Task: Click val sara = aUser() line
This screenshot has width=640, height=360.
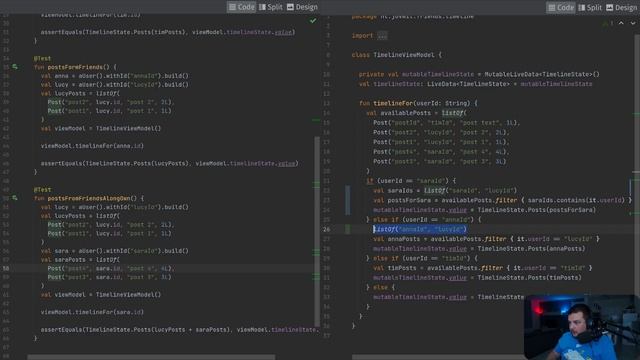Action: pos(115,251)
